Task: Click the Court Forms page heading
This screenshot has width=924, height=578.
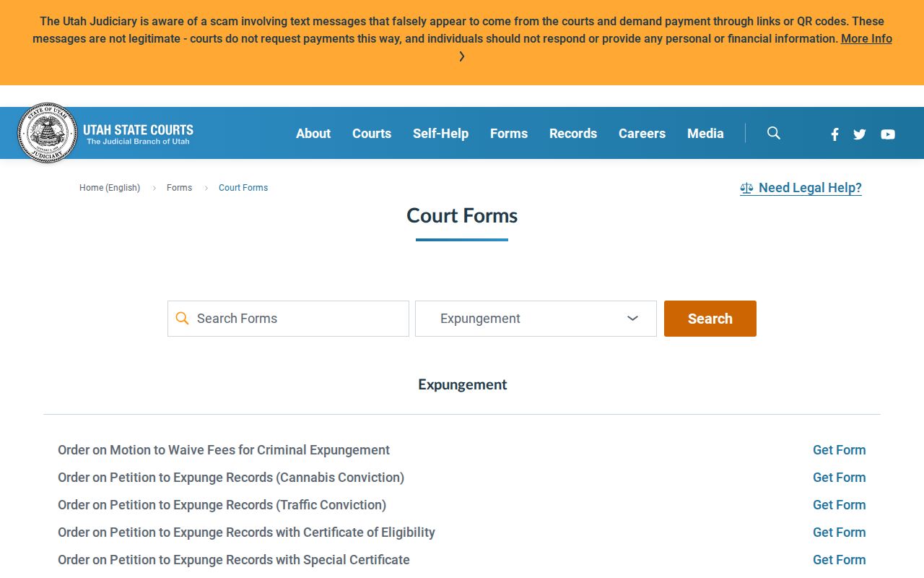Action: 462,215
